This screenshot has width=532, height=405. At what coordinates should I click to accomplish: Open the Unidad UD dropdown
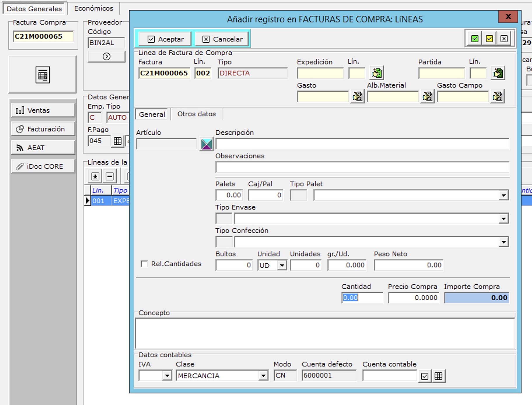[282, 266]
